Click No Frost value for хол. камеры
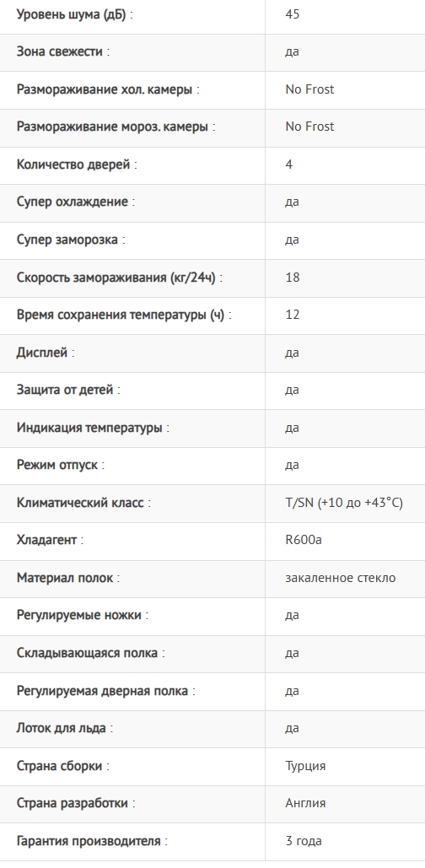425x868 pixels. (309, 89)
